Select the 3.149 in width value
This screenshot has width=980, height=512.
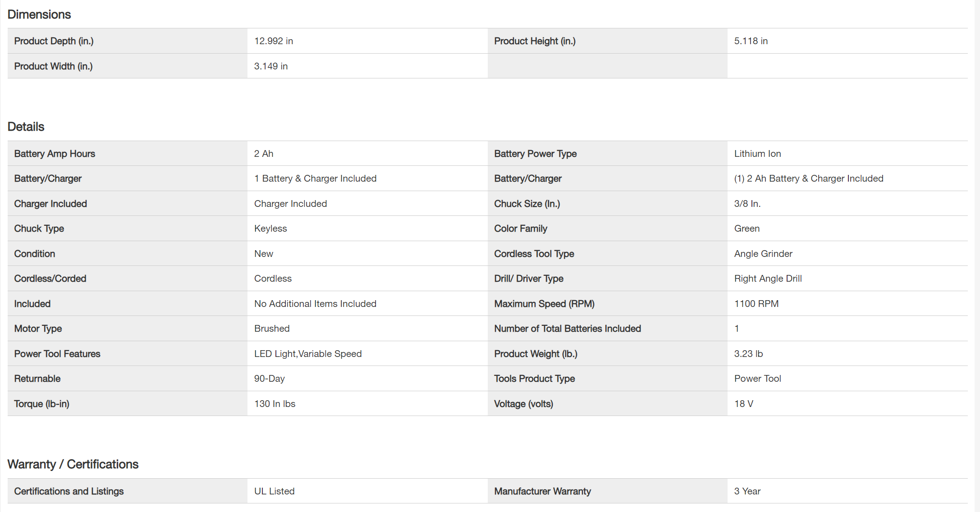point(271,66)
